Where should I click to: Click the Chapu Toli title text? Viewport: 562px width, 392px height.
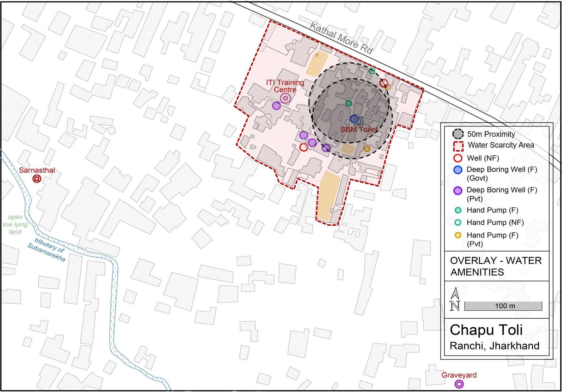[x=486, y=330]
